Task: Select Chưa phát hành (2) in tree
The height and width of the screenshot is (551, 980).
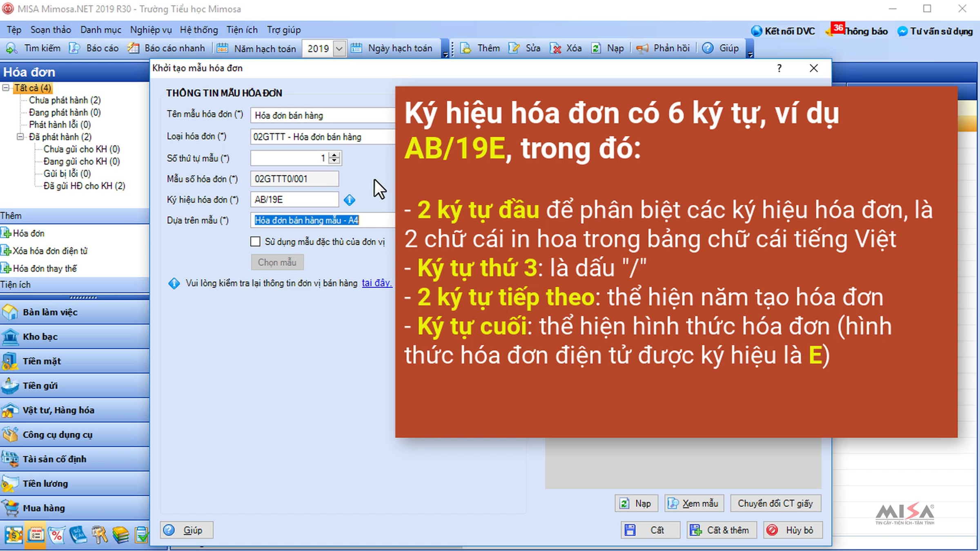Action: [65, 100]
